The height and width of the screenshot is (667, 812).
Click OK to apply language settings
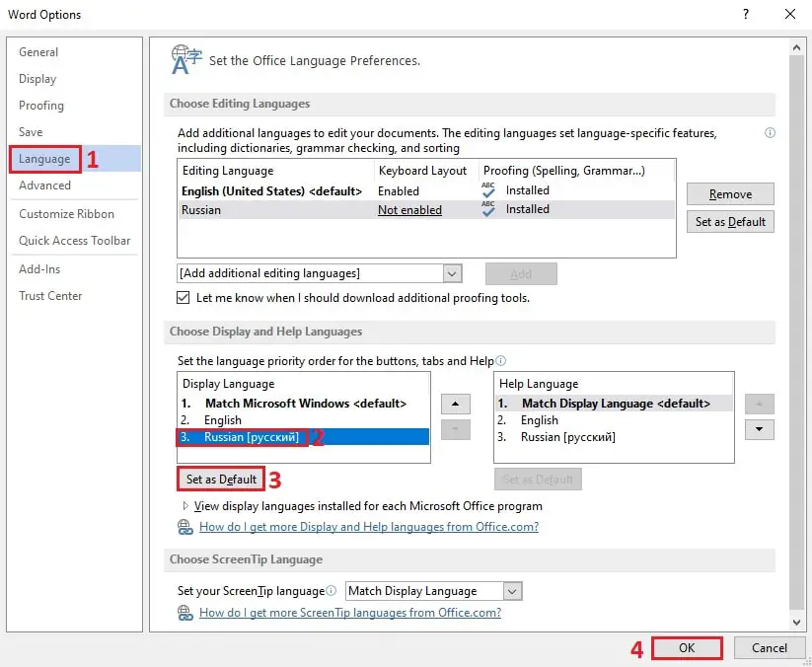pos(687,648)
